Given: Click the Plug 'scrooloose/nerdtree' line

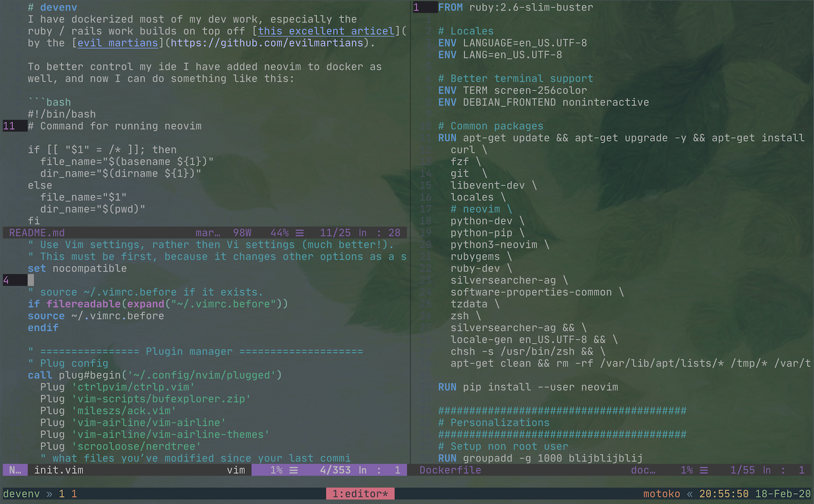Looking at the screenshot, I should [x=121, y=446].
